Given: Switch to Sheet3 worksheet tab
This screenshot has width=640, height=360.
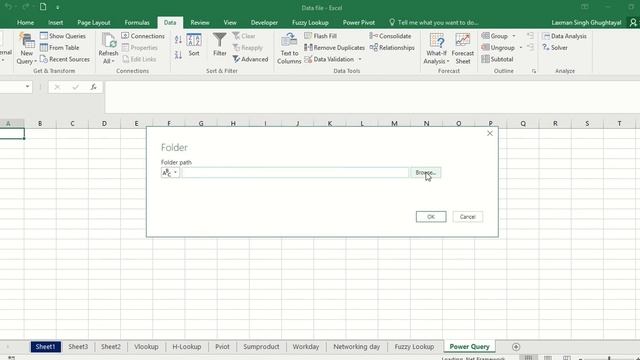Looking at the screenshot, I should point(78,347).
